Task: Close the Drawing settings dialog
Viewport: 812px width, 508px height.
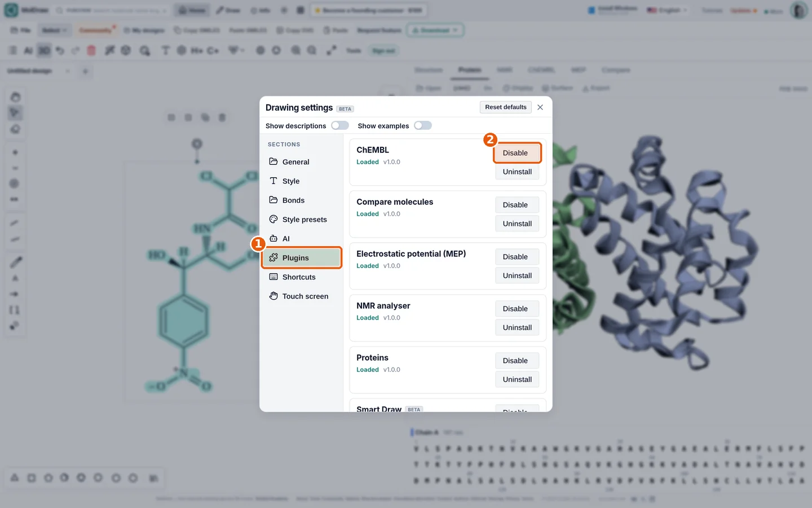Action: click(540, 107)
